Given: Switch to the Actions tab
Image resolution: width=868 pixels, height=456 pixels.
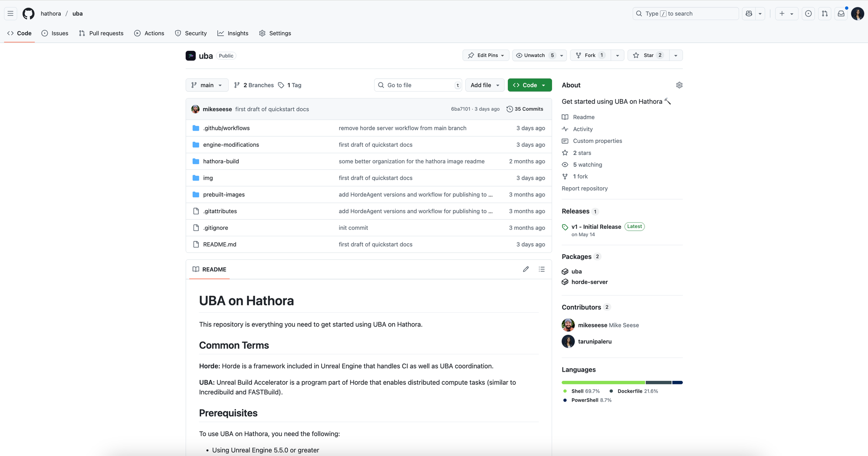Looking at the screenshot, I should [149, 33].
